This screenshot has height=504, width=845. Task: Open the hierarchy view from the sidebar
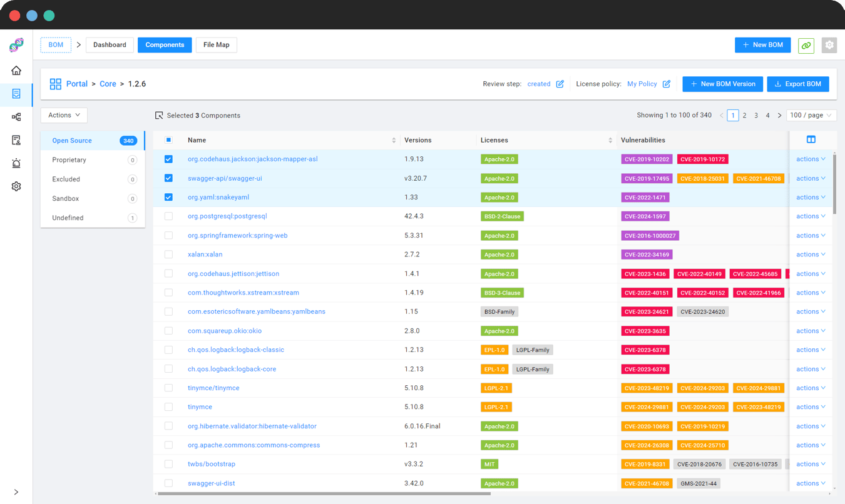16,117
